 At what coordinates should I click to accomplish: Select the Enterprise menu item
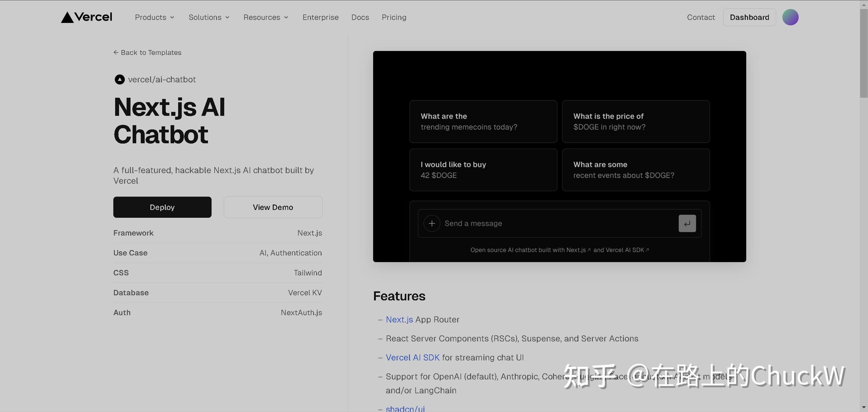pos(320,17)
